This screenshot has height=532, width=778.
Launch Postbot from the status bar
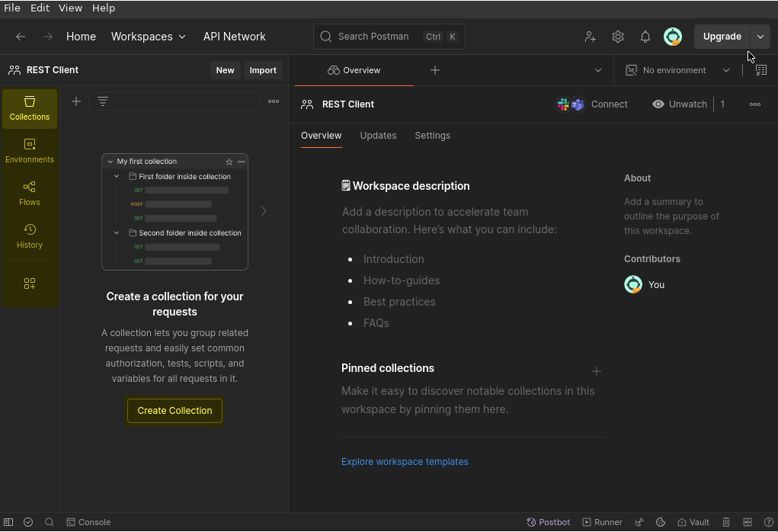(x=549, y=522)
